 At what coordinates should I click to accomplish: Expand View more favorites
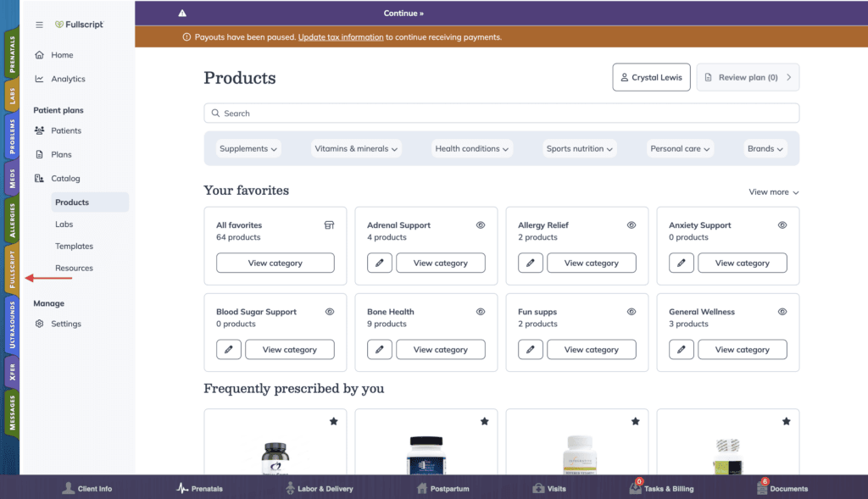pos(773,192)
